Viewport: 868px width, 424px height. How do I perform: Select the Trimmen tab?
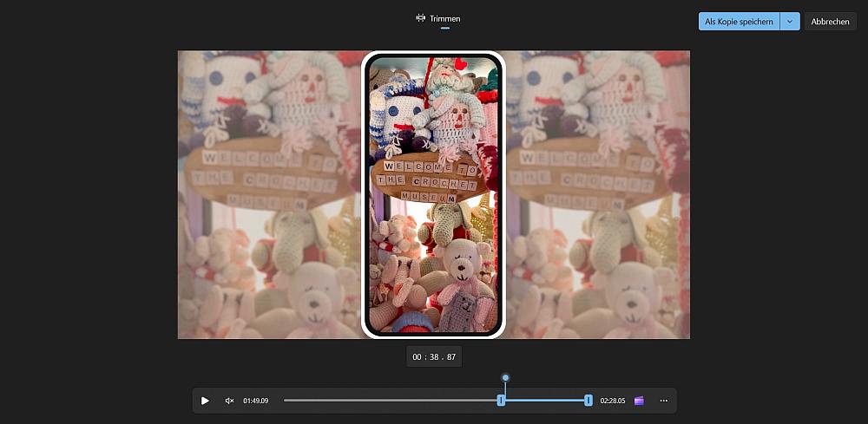[x=444, y=18]
